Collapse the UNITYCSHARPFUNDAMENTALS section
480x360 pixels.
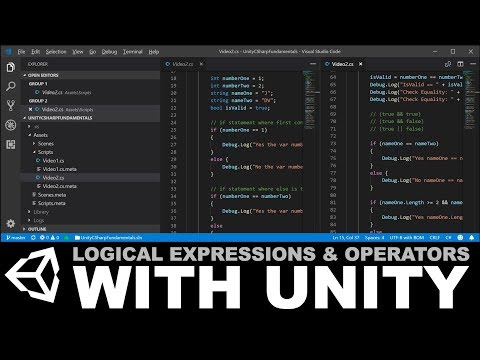[90, 118]
